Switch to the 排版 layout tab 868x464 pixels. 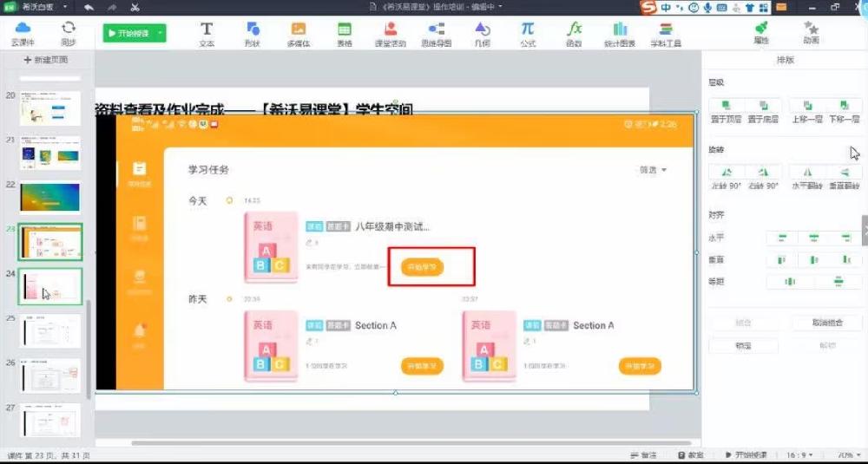[x=785, y=60]
